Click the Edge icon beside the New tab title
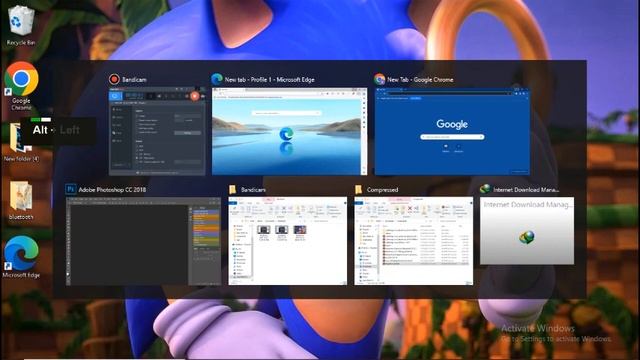The width and height of the screenshot is (640, 360). coord(217,79)
